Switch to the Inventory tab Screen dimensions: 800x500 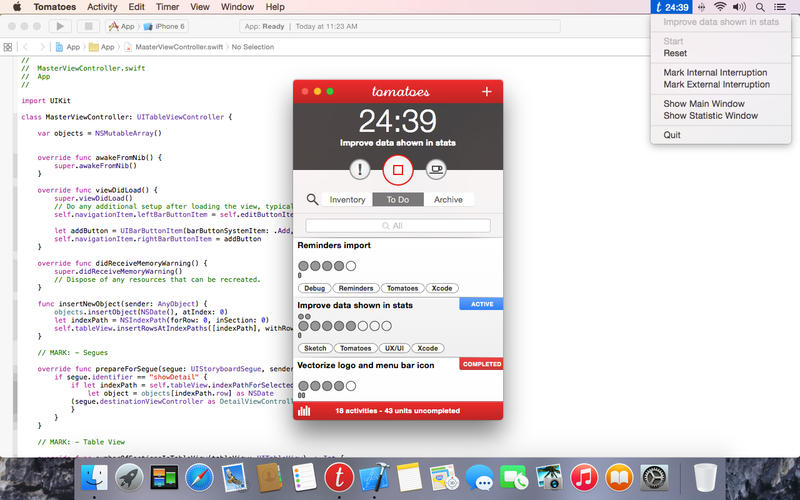(x=347, y=199)
